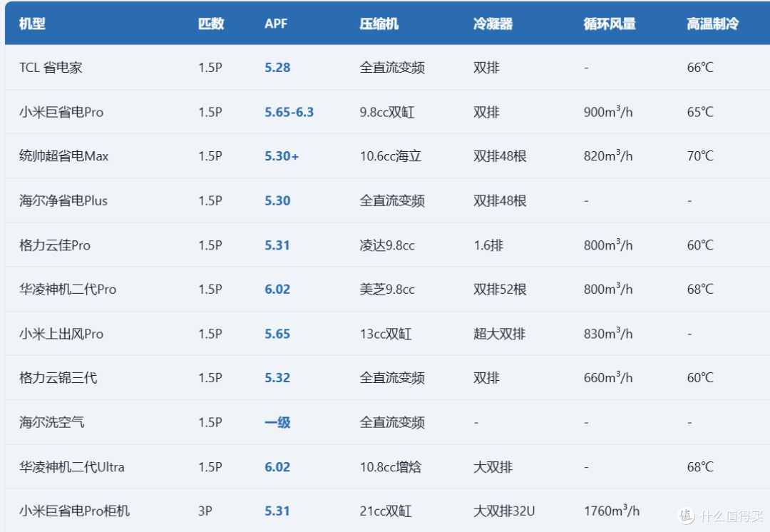Screen dimensions: 770x532
Task: Select the 海尔净省电Plus model name
Action: (63, 200)
